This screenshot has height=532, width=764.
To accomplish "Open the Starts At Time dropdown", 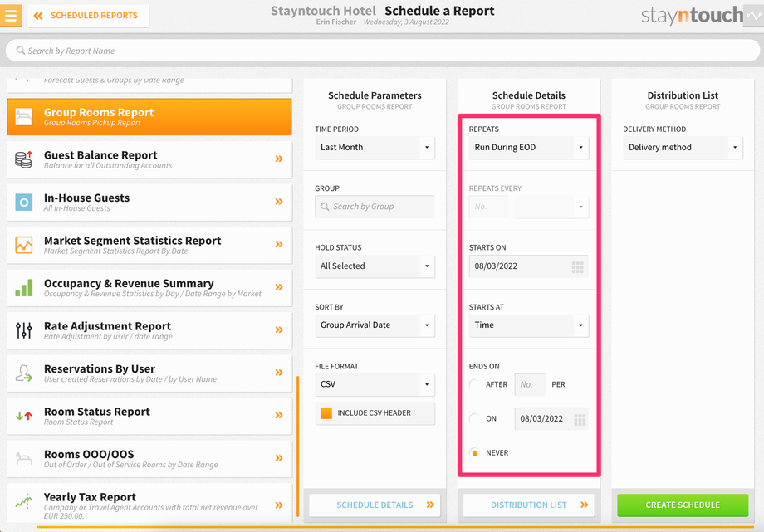I will (x=529, y=325).
